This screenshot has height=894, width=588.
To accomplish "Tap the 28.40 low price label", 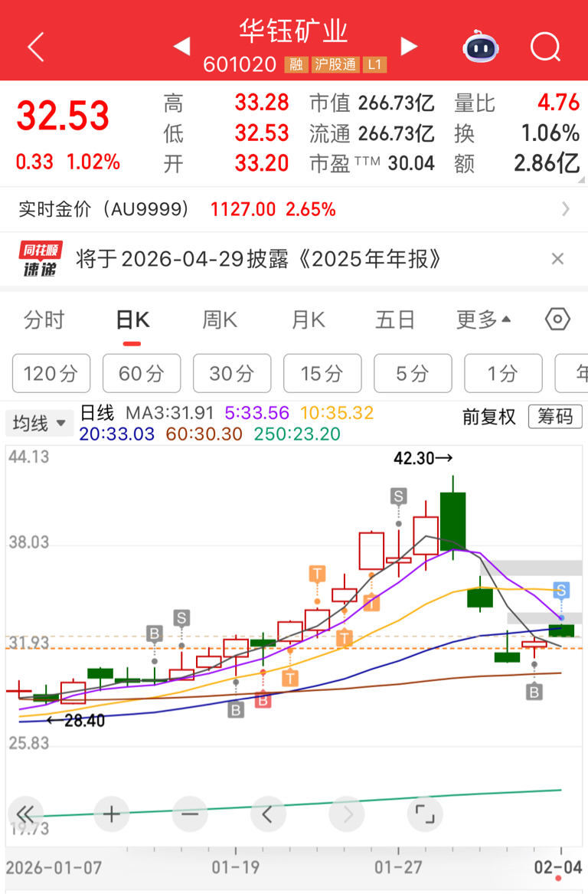I will [x=77, y=721].
